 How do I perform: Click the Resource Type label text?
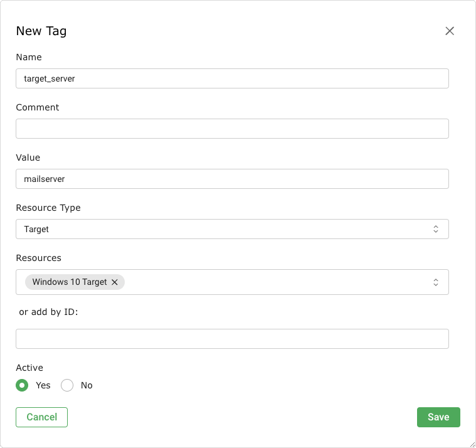(48, 208)
